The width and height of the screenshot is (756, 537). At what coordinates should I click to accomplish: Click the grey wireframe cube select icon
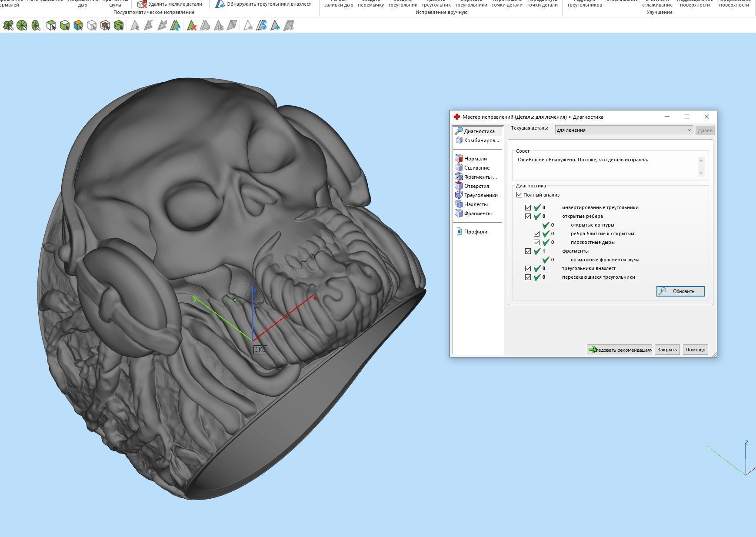coord(91,26)
